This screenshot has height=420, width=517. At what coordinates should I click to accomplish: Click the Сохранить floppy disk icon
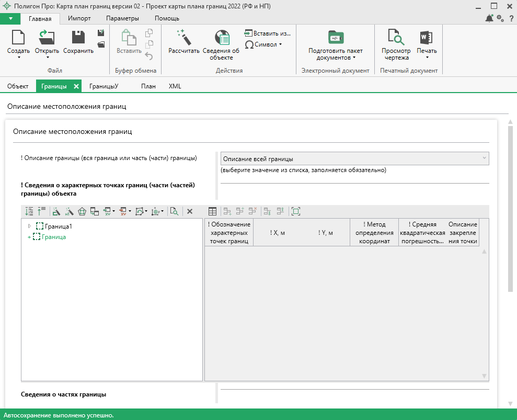tap(78, 38)
